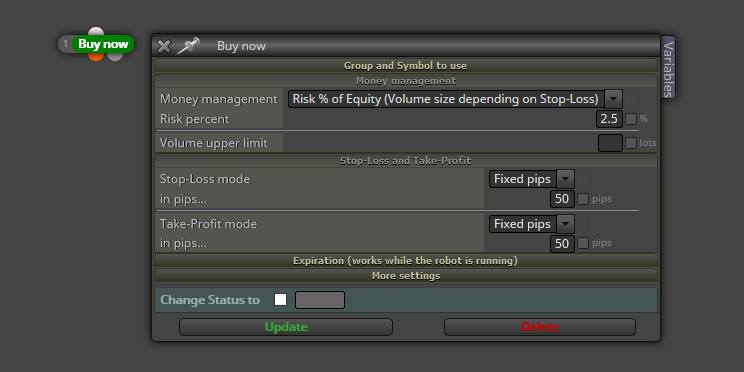744x372 pixels.
Task: Click the Risk percent value field
Action: 609,119
